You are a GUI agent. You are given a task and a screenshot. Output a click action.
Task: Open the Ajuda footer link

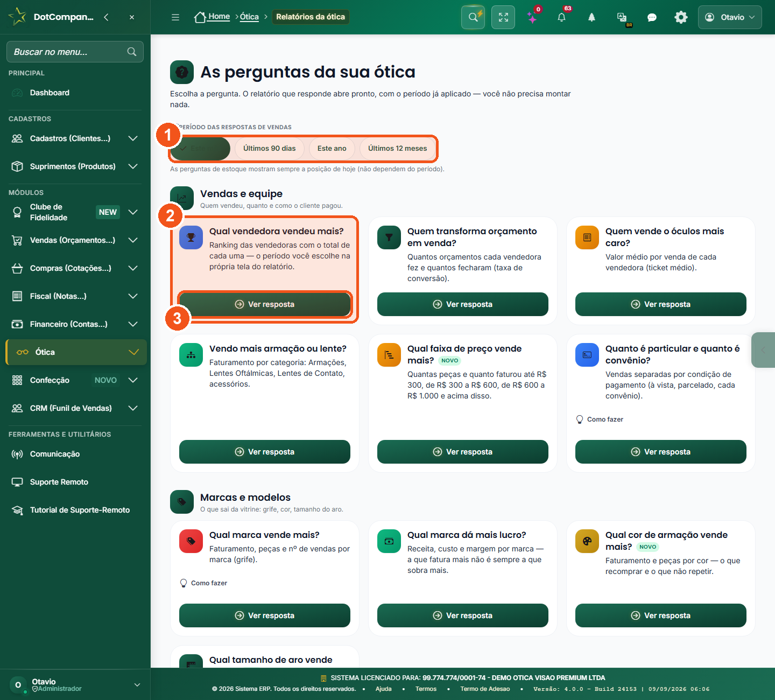point(384,689)
